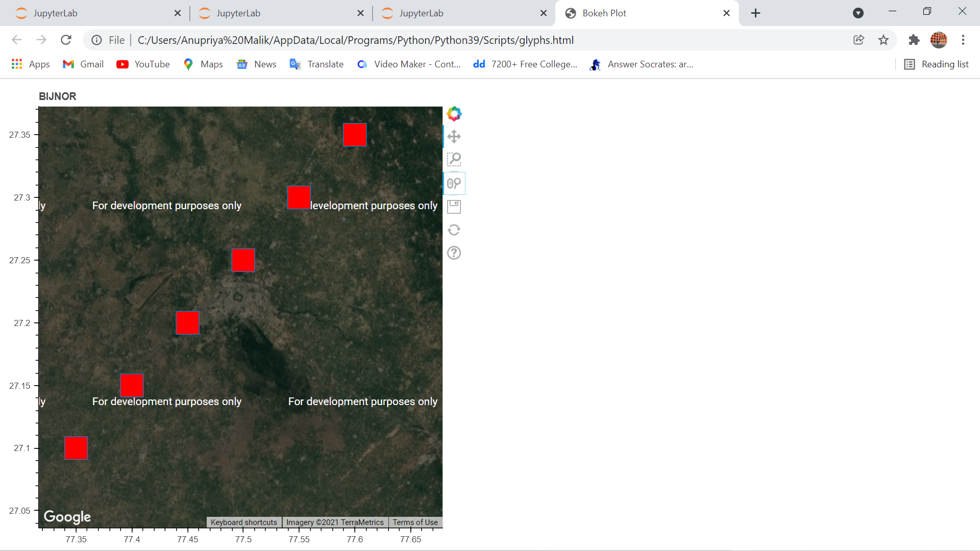The height and width of the screenshot is (551, 980).
Task: Open the Translate bookmark
Action: [316, 64]
